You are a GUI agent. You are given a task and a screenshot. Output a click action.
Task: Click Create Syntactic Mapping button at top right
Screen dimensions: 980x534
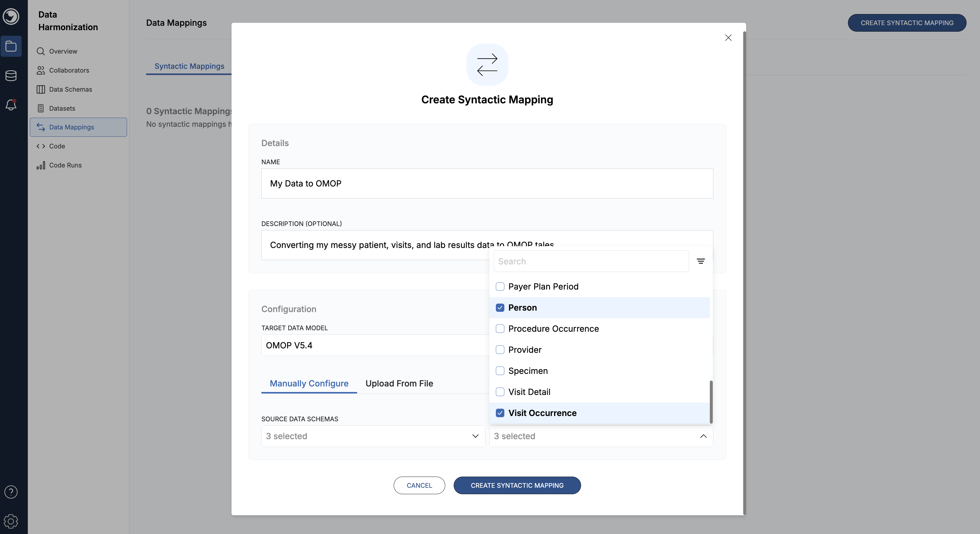click(x=907, y=23)
